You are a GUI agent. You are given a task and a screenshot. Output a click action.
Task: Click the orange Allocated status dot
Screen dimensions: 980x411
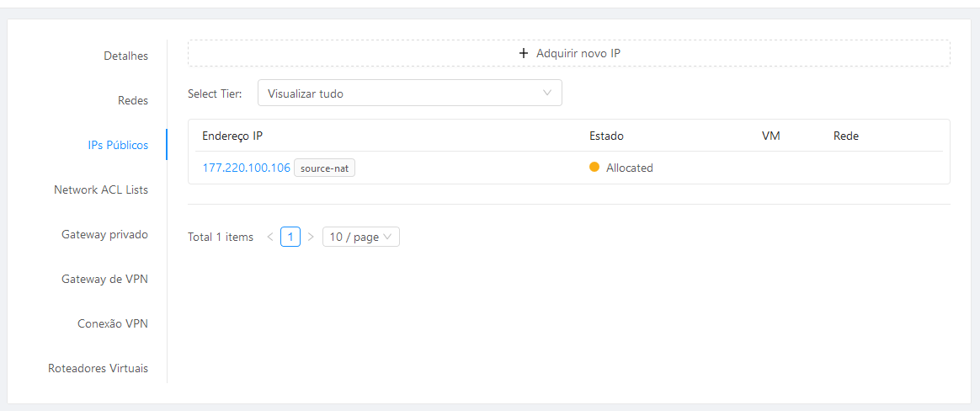point(594,167)
